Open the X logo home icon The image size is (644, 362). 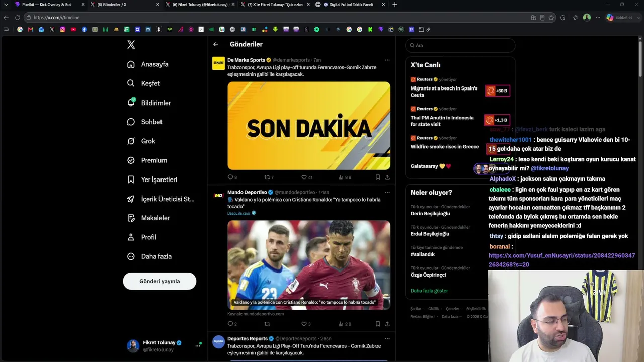click(131, 45)
